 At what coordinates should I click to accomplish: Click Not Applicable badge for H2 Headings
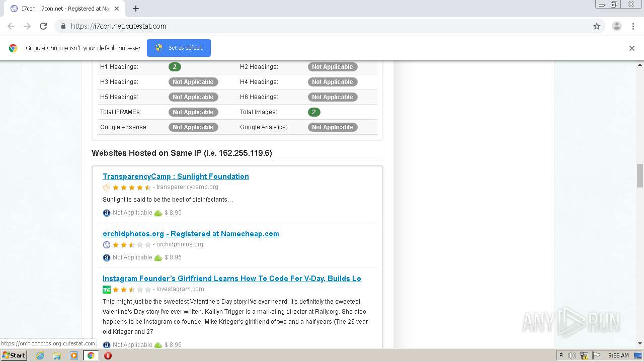click(x=333, y=67)
